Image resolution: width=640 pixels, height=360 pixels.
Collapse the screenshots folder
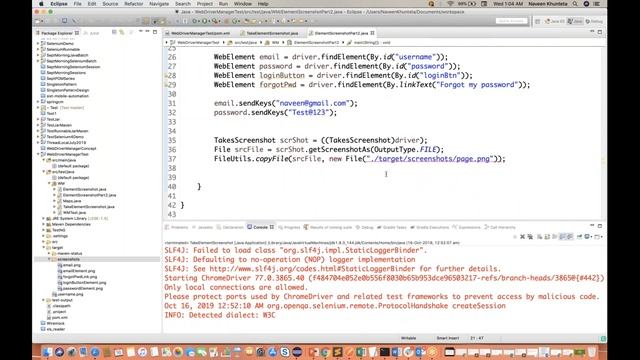[49, 259]
